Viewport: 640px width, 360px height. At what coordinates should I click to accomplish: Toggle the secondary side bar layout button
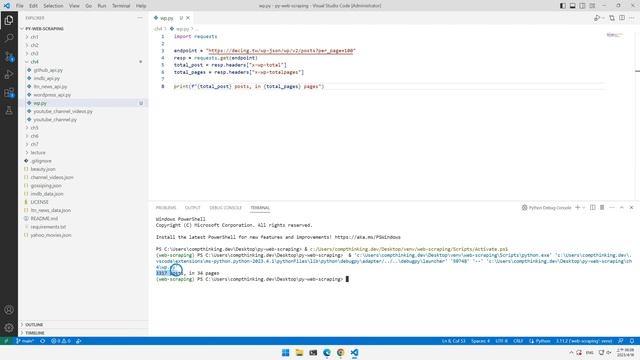[582, 6]
